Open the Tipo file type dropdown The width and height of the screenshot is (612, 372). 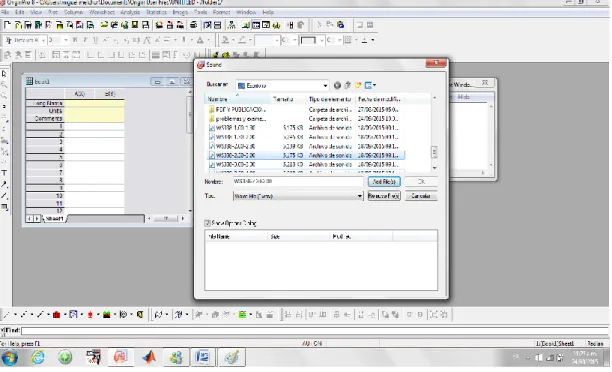[359, 196]
